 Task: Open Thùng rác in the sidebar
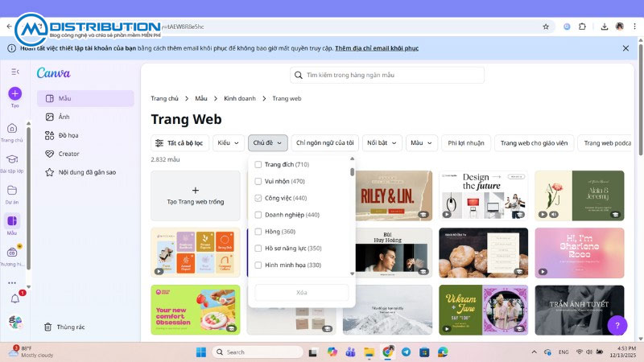(x=65, y=327)
